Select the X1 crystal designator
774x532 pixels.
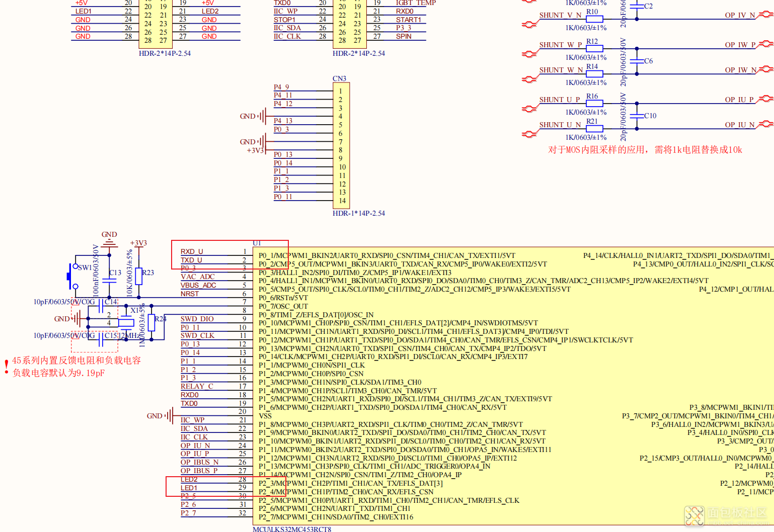coord(134,310)
